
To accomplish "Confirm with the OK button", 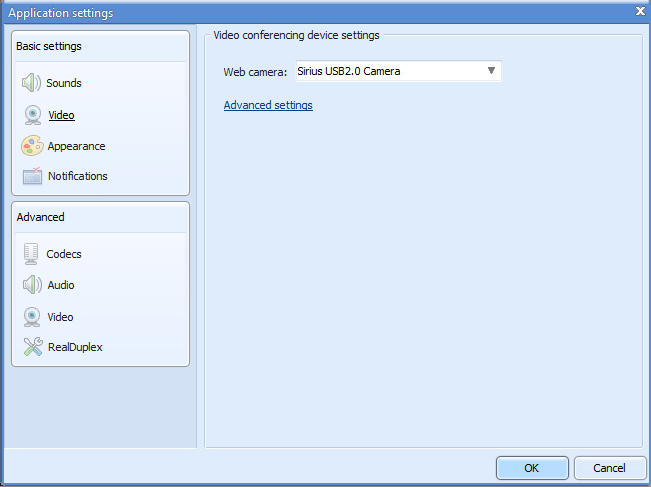I will (532, 468).
